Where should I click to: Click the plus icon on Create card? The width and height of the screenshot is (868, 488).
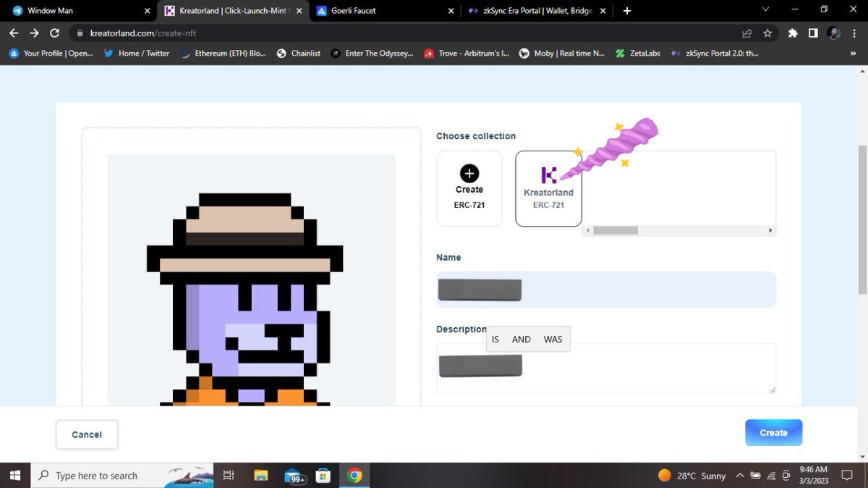469,173
